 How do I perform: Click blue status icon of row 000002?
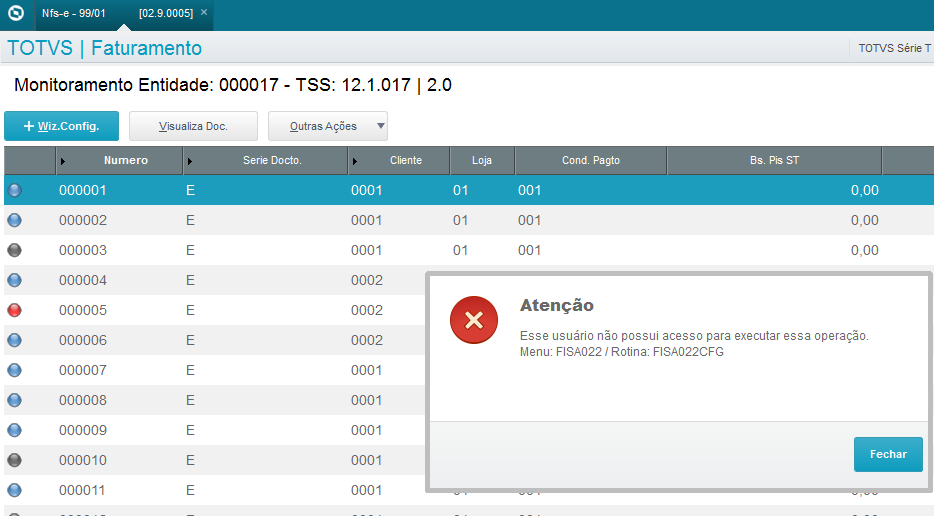(14, 220)
